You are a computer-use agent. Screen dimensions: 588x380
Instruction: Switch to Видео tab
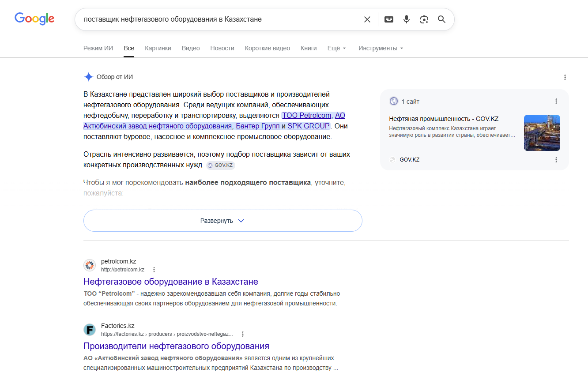191,48
